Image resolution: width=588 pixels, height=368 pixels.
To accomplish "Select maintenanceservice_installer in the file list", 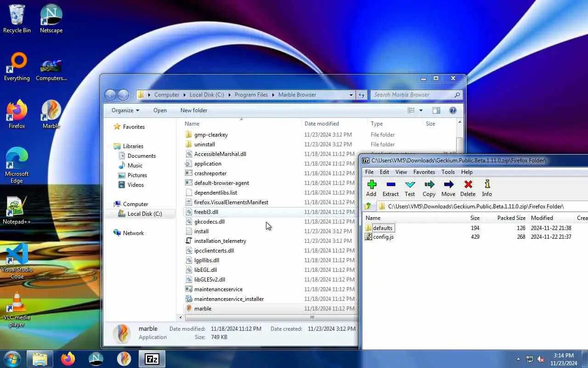I will (x=229, y=299).
